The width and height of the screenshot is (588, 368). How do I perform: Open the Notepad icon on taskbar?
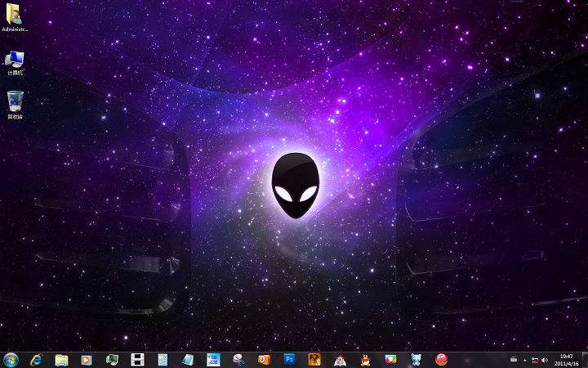[x=188, y=360]
